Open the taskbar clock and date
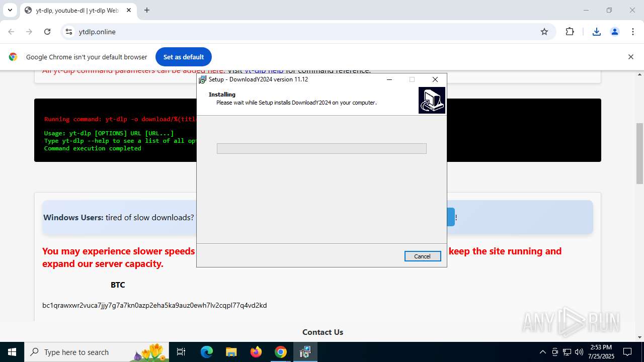The width and height of the screenshot is (644, 362). tap(601, 352)
